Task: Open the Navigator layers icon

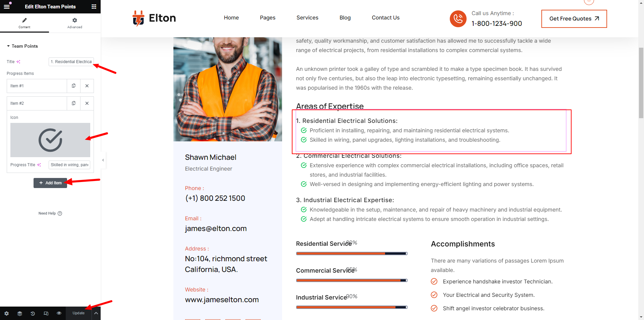Action: coord(20,313)
